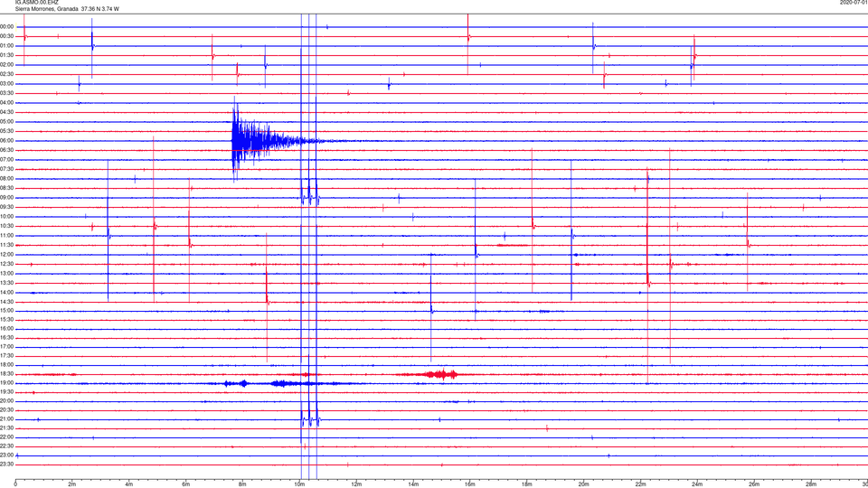Screen dimensions: 868x488
Task: Click the 09:30 time label
Action: click(x=7, y=207)
